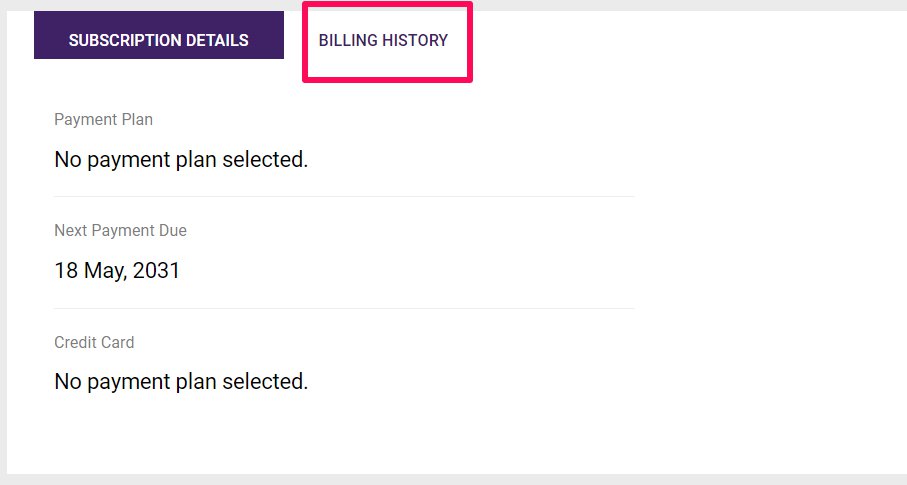Click the word "SUBSCRIPTION" on the purple tab
Image resolution: width=907 pixels, height=485 pixels.
(124, 41)
